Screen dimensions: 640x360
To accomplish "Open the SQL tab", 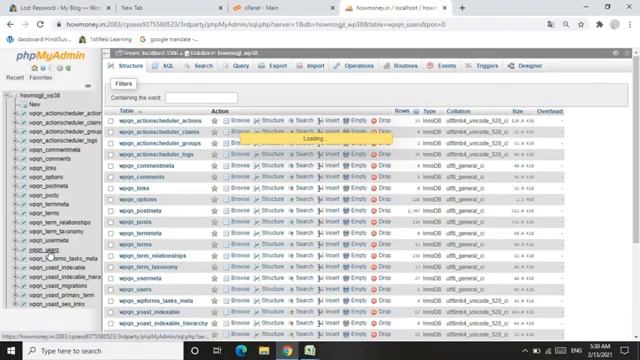I will coord(163,66).
